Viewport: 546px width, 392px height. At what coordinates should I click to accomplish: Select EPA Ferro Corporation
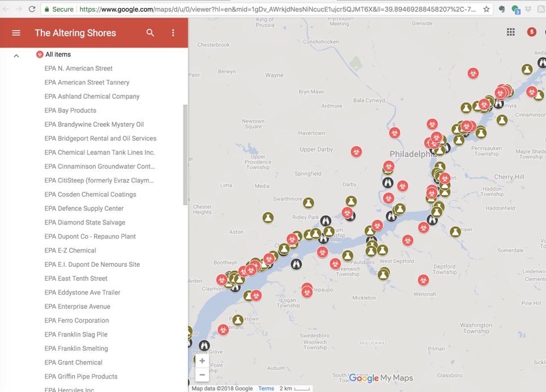click(76, 320)
